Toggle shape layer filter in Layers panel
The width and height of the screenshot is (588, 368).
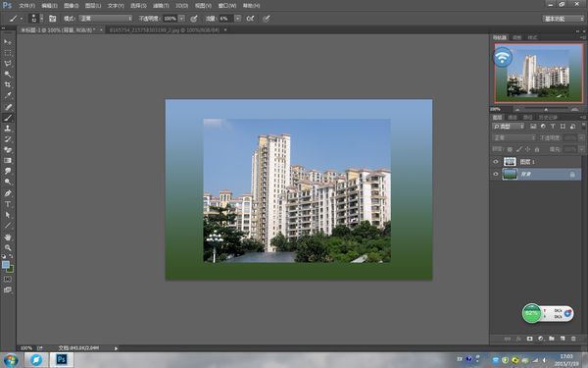[563, 127]
